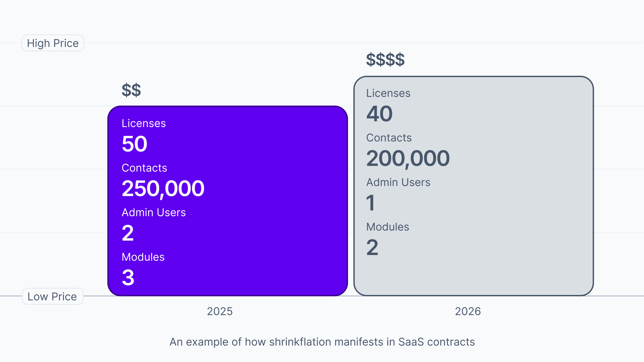The width and height of the screenshot is (644, 362).
Task: Click the Low Price label
Action: [x=53, y=296]
